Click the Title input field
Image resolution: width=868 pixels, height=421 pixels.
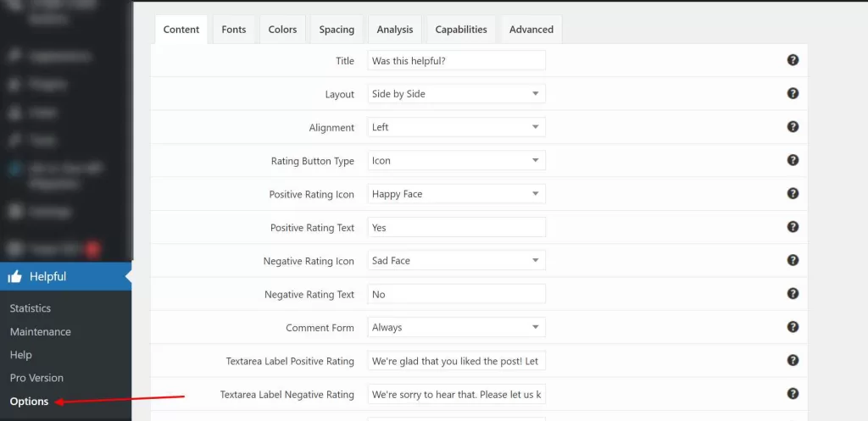pos(456,60)
